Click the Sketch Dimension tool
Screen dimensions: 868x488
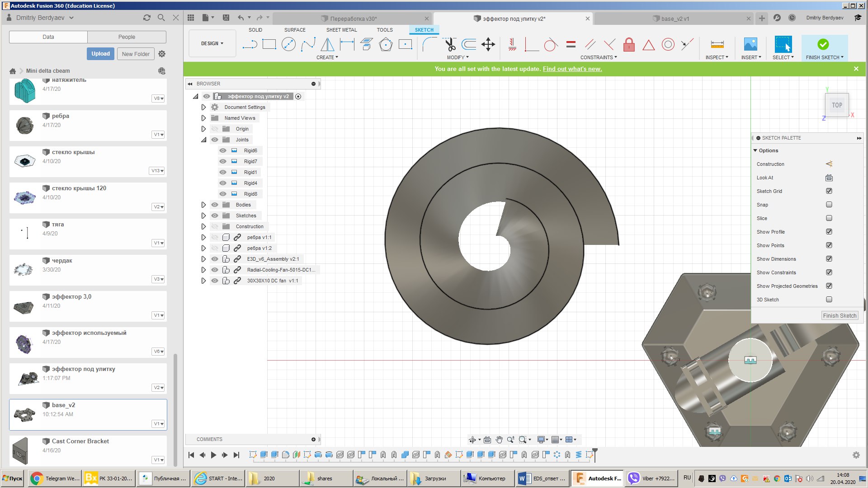pyautogui.click(x=347, y=44)
